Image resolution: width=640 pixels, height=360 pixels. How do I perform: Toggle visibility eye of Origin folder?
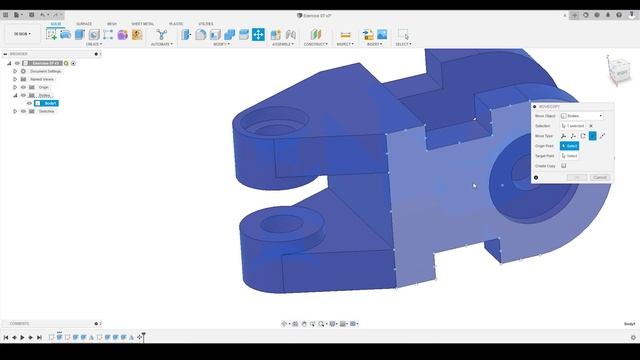tap(23, 87)
